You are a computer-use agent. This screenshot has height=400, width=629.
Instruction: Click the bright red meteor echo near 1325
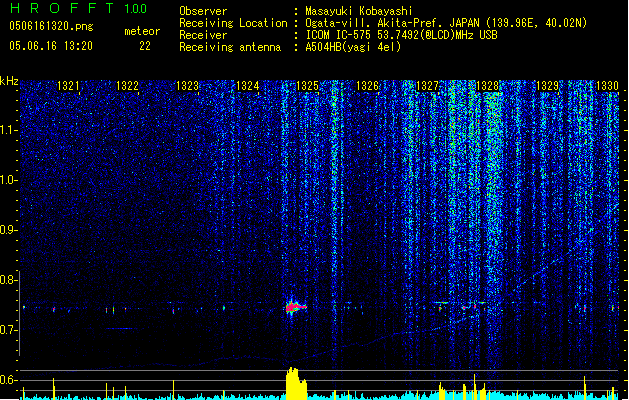296,308
